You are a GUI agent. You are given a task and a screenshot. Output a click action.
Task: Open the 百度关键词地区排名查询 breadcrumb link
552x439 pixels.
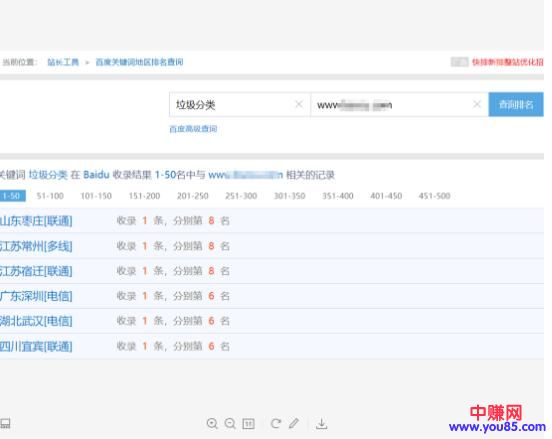click(139, 62)
